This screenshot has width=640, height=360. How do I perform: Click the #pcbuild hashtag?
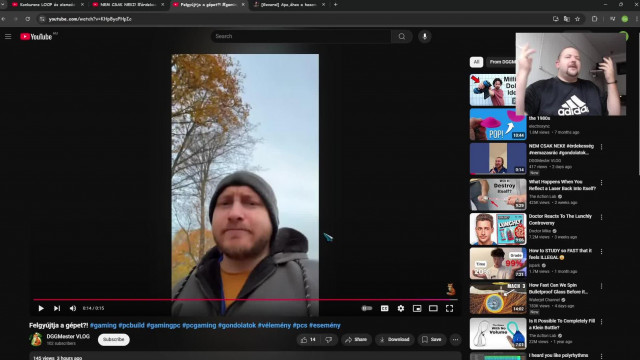(131, 325)
